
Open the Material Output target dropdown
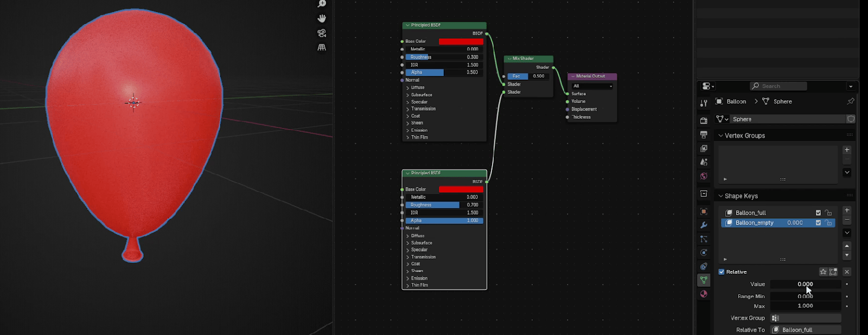click(592, 86)
